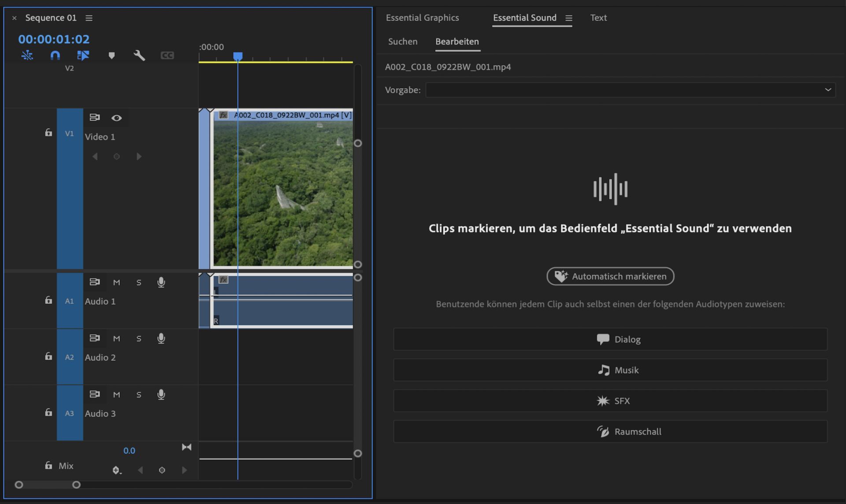Add keyframe on the Mix track
Viewport: 846px width, 504px height.
point(162,470)
